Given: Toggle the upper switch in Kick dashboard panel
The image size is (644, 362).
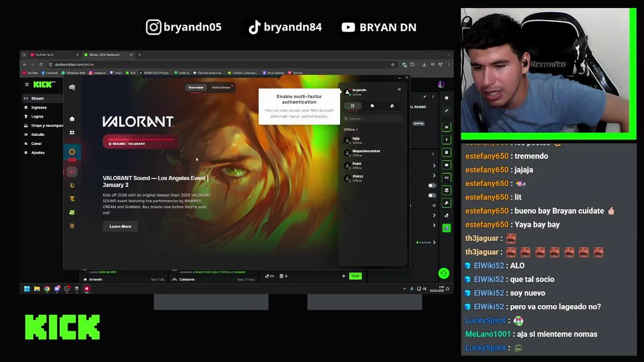Looking at the screenshot, I should click(x=432, y=186).
